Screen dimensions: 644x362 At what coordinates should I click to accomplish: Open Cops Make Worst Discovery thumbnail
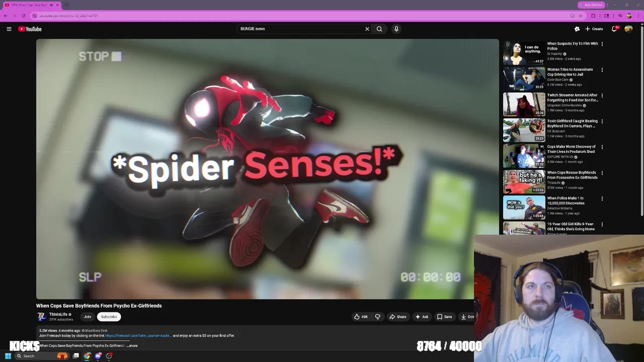(524, 156)
